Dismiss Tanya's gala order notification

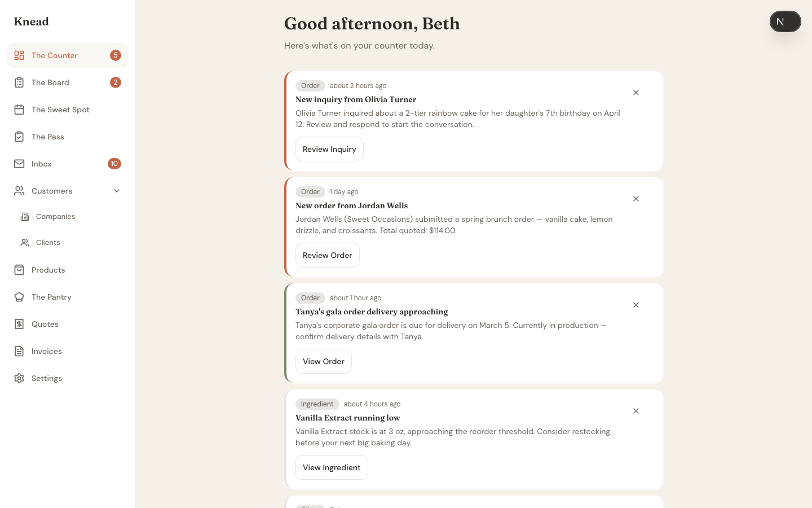636,305
